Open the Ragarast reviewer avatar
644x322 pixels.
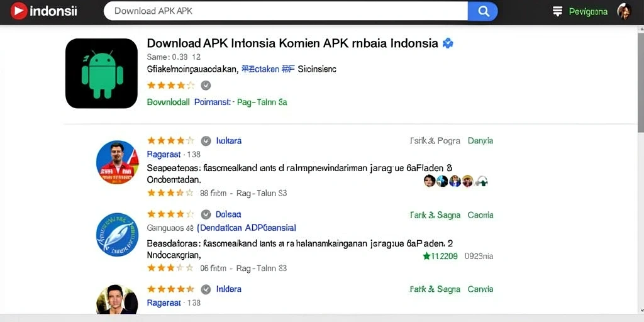(117, 162)
